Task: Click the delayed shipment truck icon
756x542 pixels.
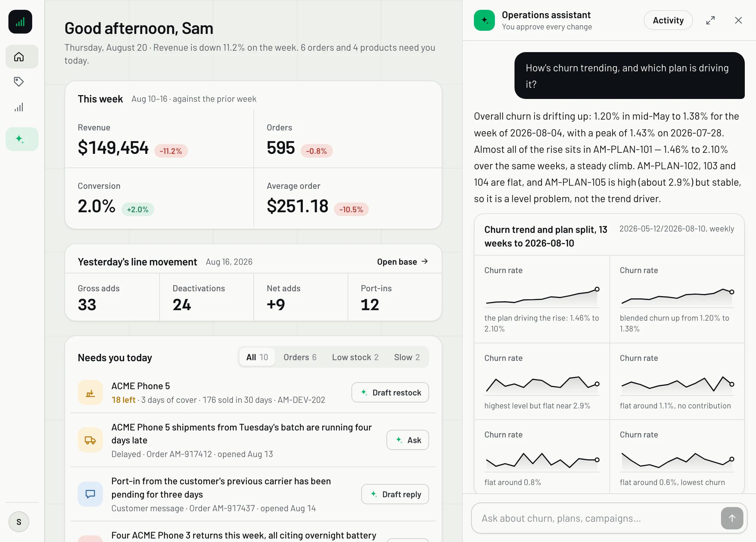Action: point(90,440)
